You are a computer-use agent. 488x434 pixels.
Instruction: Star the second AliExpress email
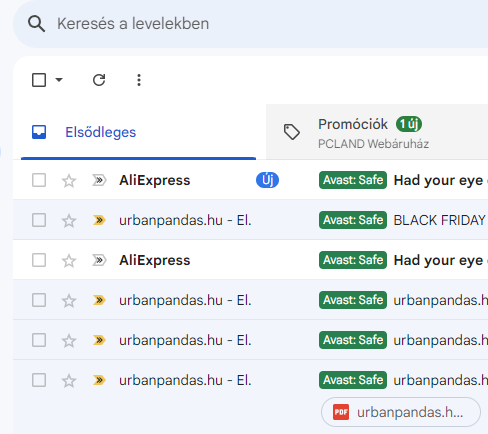(69, 261)
